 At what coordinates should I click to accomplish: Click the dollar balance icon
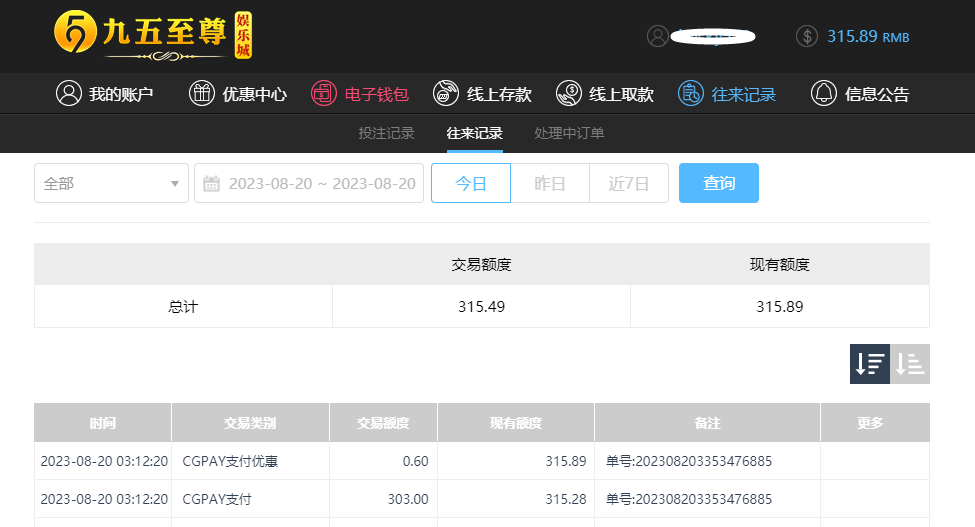point(807,36)
